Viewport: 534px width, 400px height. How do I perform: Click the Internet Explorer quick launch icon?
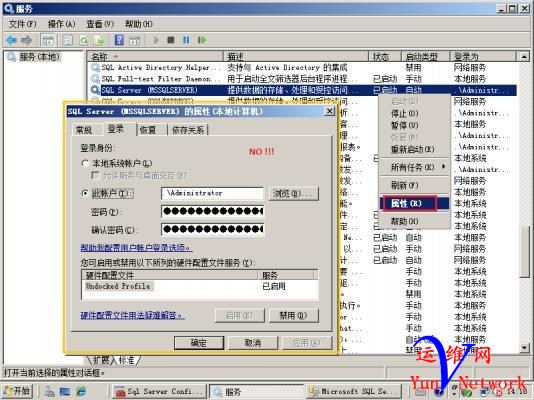pyautogui.click(x=81, y=391)
